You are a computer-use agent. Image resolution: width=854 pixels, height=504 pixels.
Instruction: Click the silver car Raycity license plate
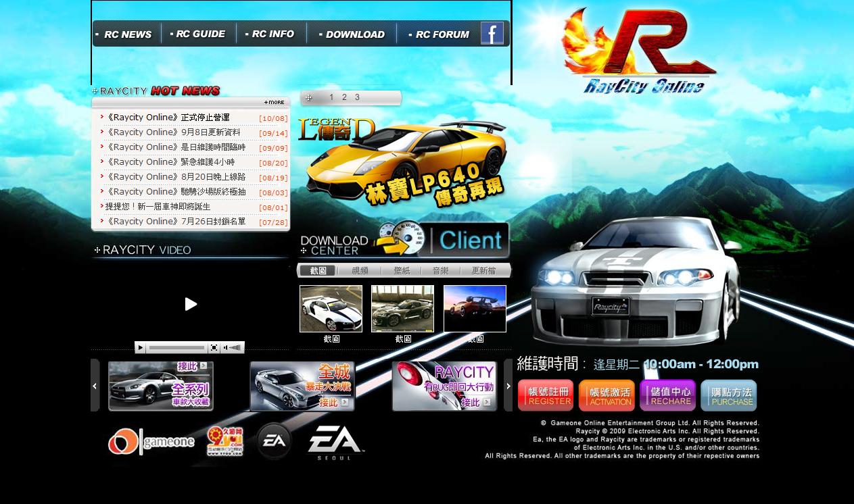click(x=611, y=307)
